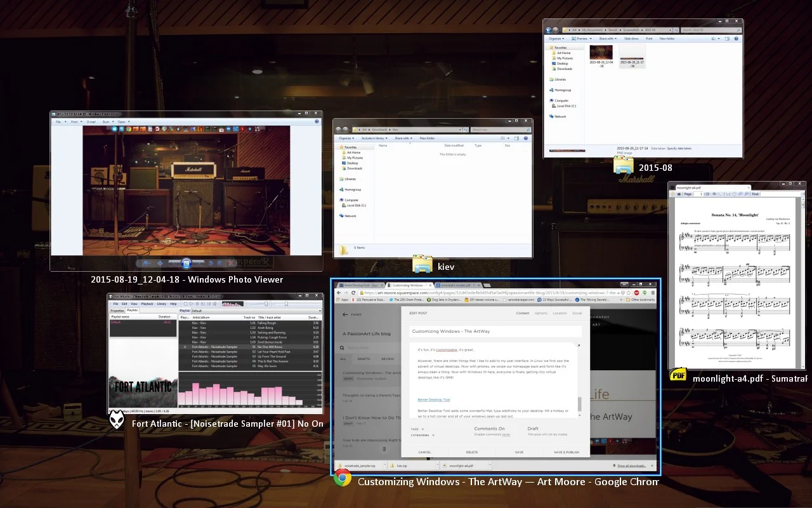Click DELETE in the Edit Post dialog
Image resolution: width=812 pixels, height=508 pixels.
(472, 452)
